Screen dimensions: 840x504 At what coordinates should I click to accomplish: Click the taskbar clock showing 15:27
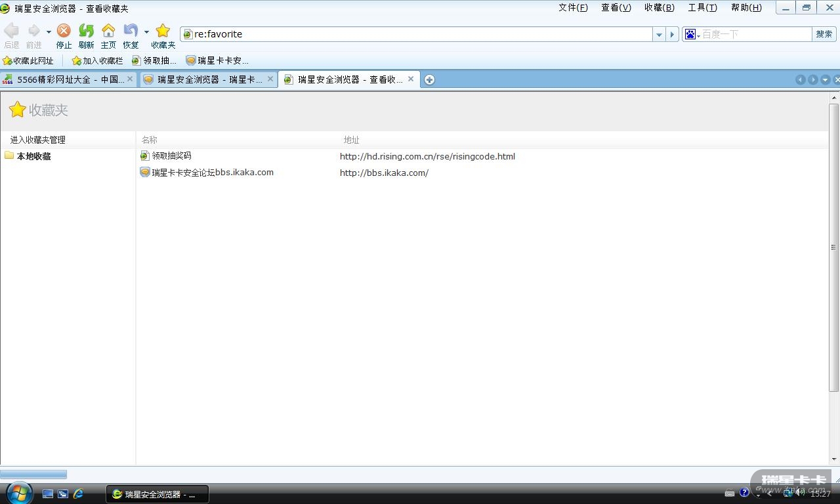(820, 494)
